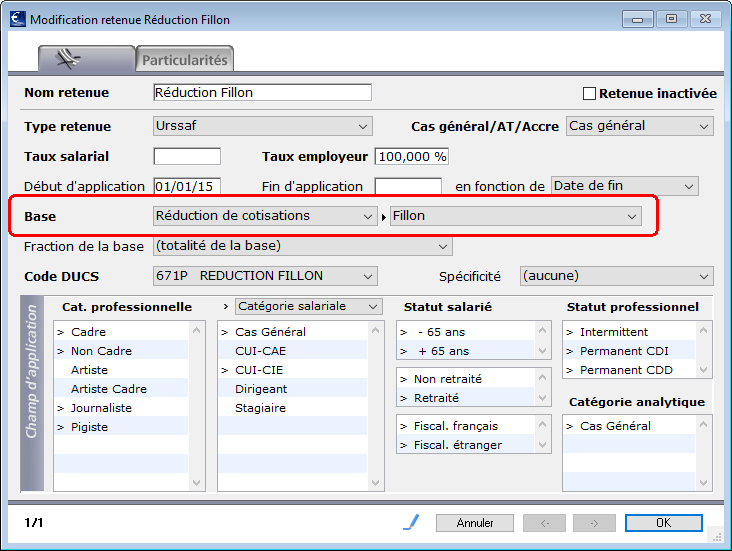This screenshot has width=732, height=551.
Task: Click the Taux salarial input field
Action: point(187,156)
